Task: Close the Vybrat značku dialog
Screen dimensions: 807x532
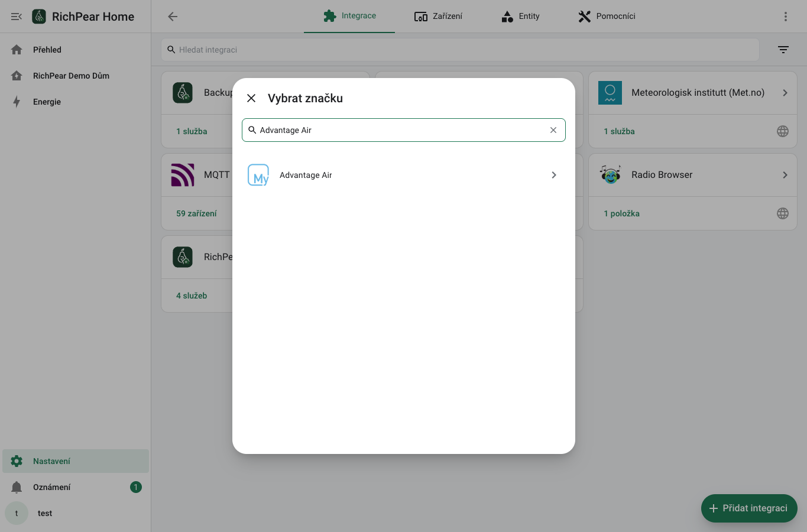Action: pyautogui.click(x=251, y=98)
